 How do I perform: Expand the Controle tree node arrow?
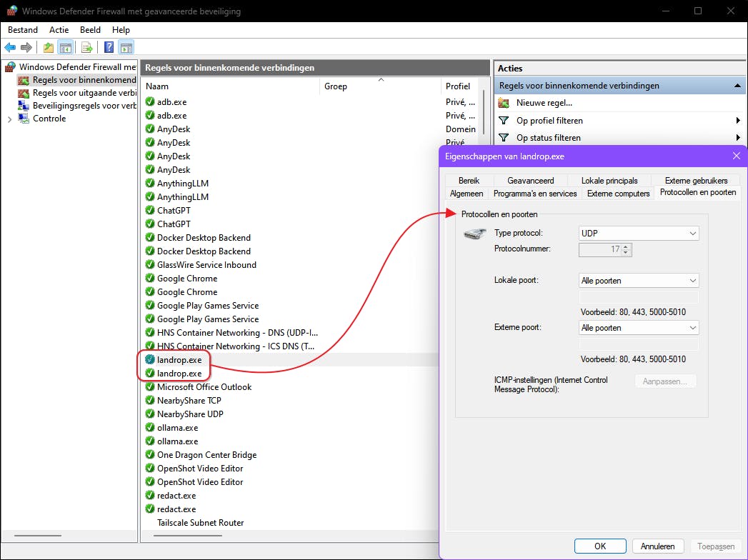[9, 119]
